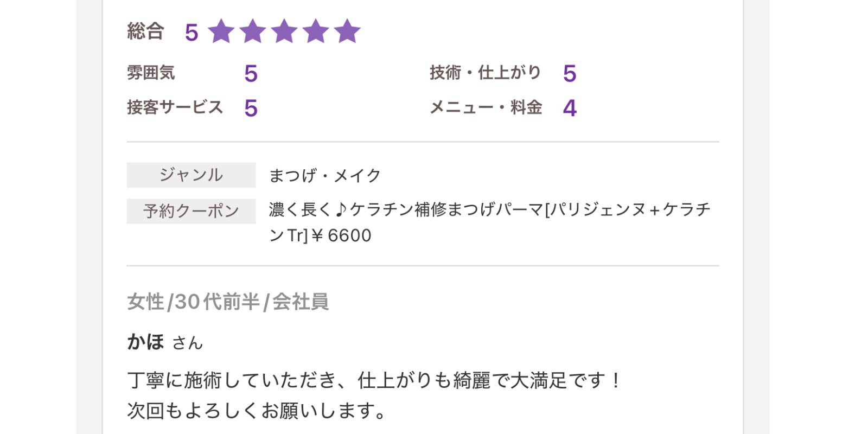Click the メニュー・料金 score value 4

[x=570, y=108]
